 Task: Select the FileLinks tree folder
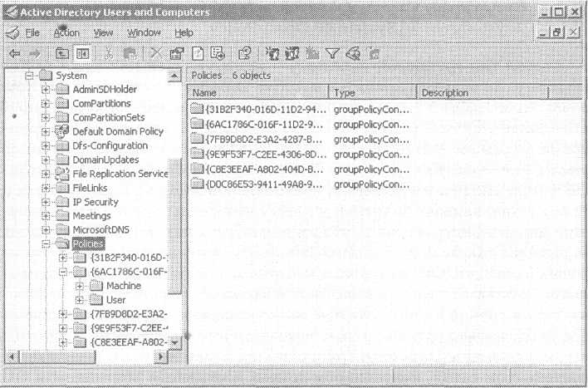point(90,188)
